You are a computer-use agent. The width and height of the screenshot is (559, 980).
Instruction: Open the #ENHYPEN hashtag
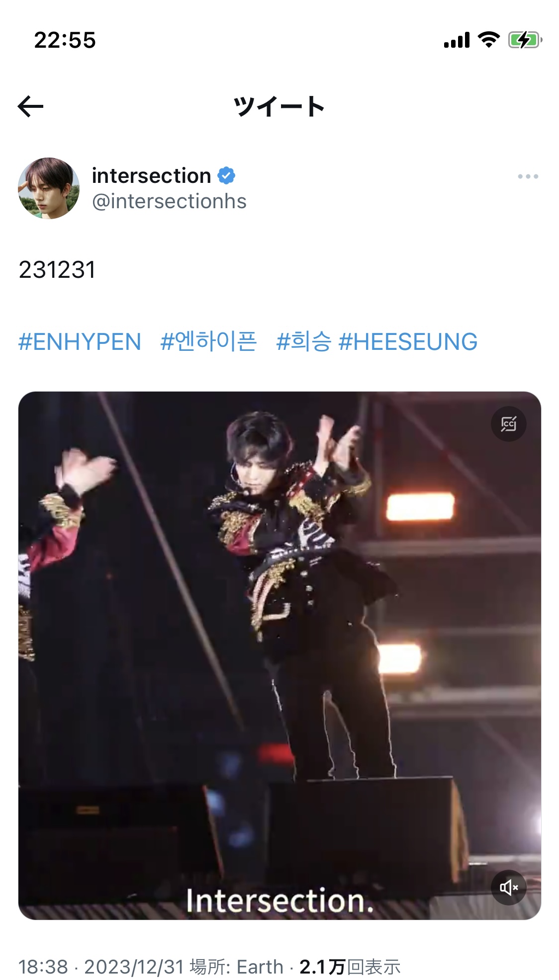80,342
